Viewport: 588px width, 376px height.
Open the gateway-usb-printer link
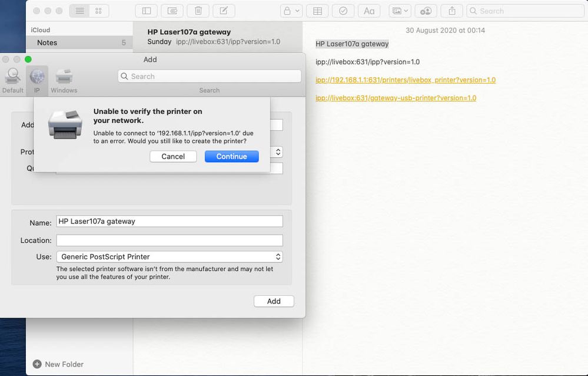396,98
